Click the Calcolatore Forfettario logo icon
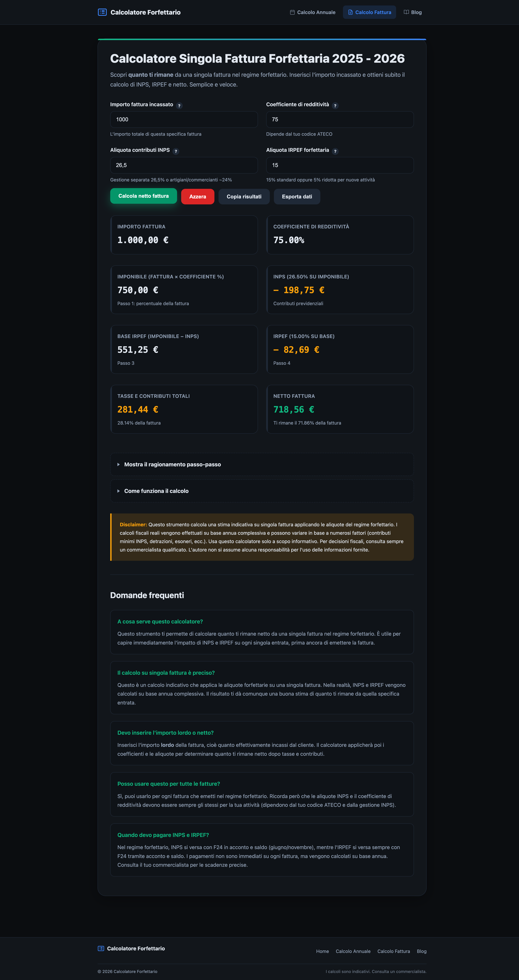 (x=102, y=12)
